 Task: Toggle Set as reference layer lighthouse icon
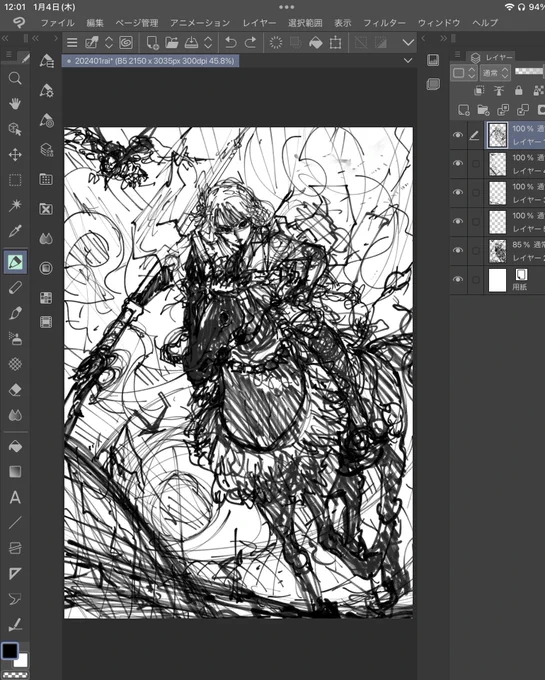(499, 90)
